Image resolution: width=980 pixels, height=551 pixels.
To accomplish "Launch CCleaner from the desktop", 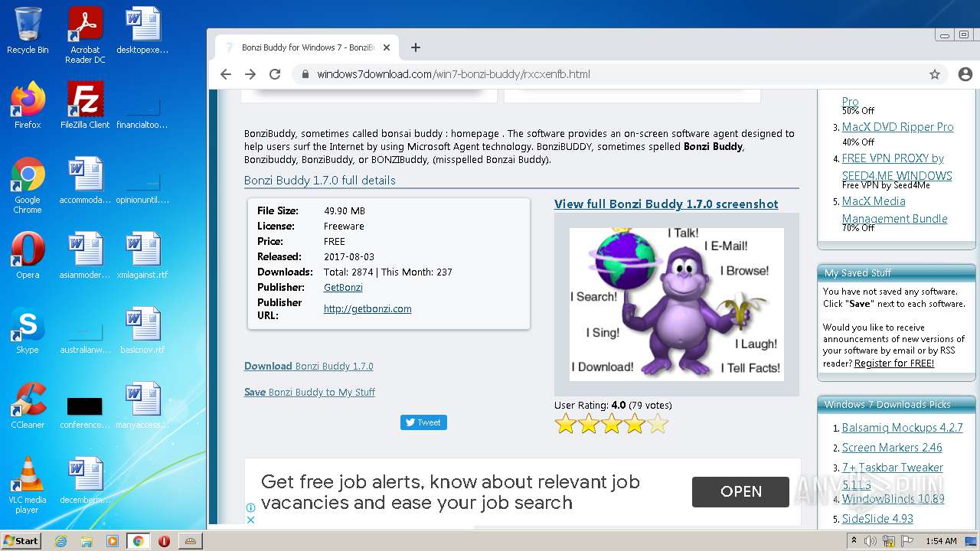I will 28,406.
